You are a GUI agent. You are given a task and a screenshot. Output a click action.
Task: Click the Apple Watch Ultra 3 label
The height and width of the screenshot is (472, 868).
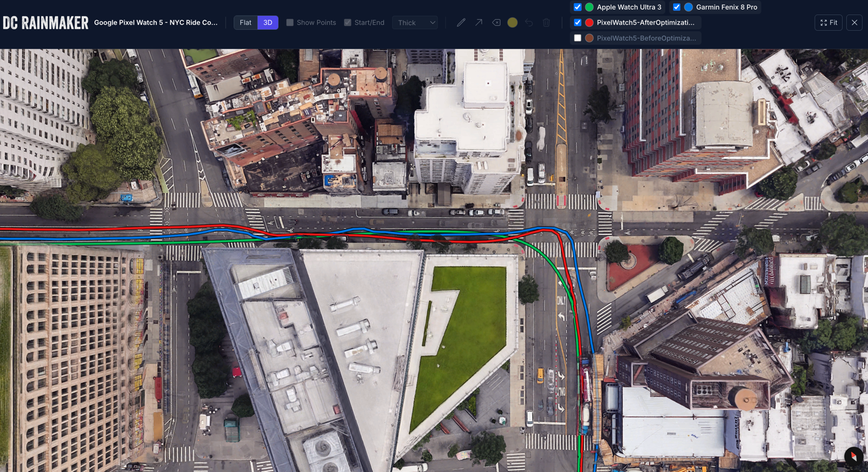(629, 7)
